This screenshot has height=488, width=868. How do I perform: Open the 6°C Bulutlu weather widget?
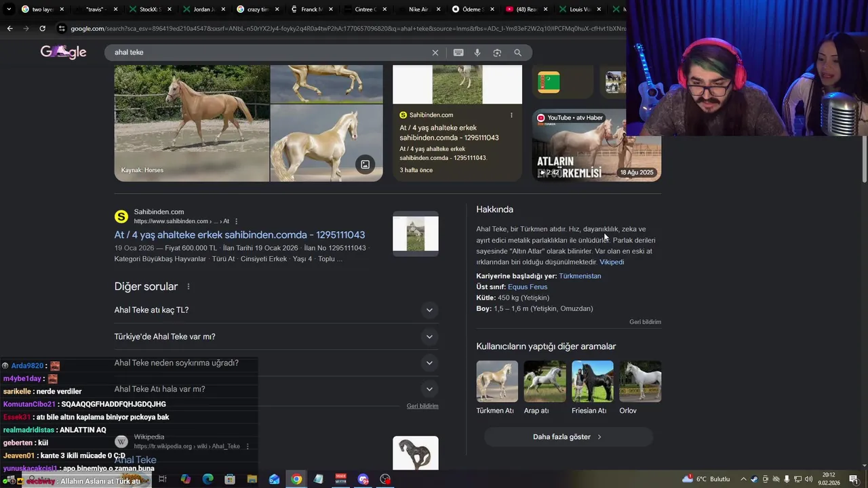click(x=706, y=479)
